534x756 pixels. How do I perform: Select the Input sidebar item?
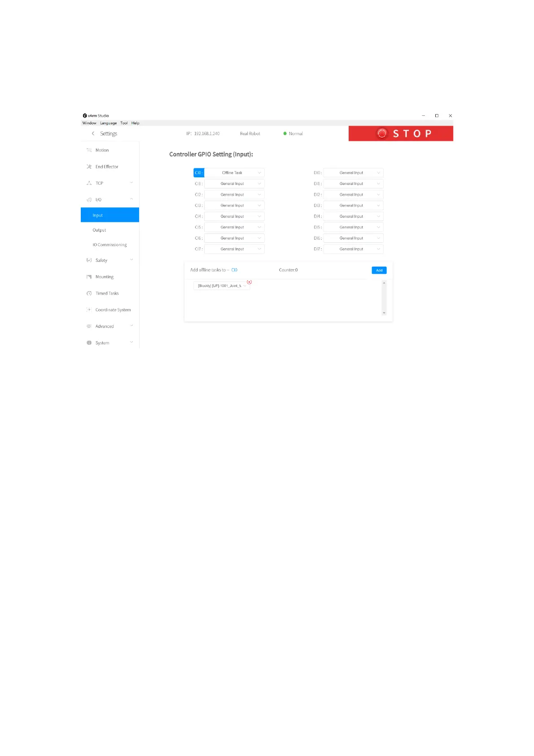pyautogui.click(x=110, y=215)
